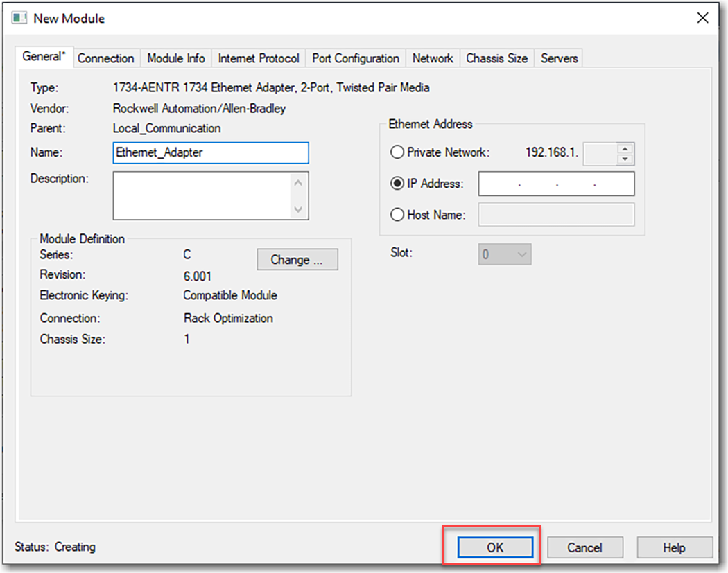Click the Chassis Size value 1
This screenshot has width=728, height=573.
(x=187, y=340)
